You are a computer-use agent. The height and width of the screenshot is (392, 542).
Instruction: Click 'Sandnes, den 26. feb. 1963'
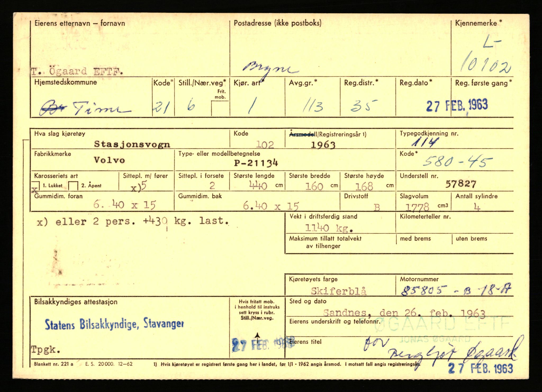[404, 313]
